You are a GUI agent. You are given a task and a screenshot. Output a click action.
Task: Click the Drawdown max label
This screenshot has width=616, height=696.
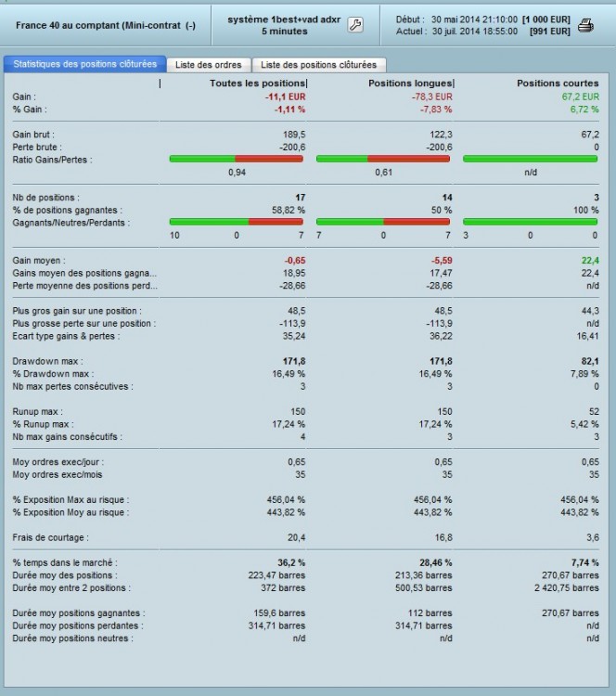pyautogui.click(x=47, y=361)
